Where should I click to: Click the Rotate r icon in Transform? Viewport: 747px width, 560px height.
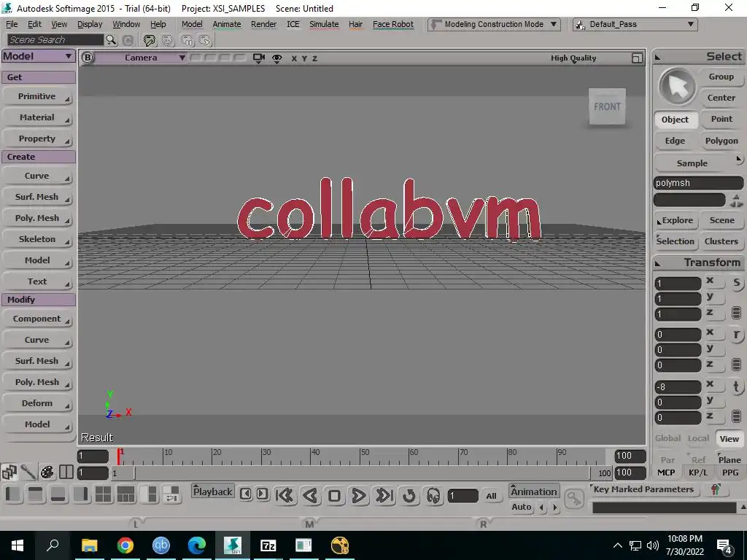[x=737, y=335]
